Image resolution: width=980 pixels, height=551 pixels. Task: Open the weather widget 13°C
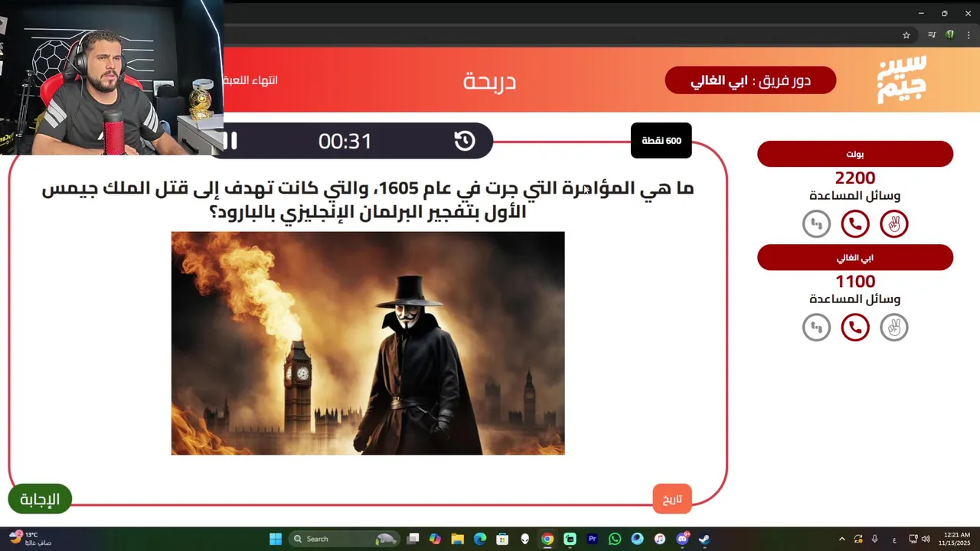(31, 539)
